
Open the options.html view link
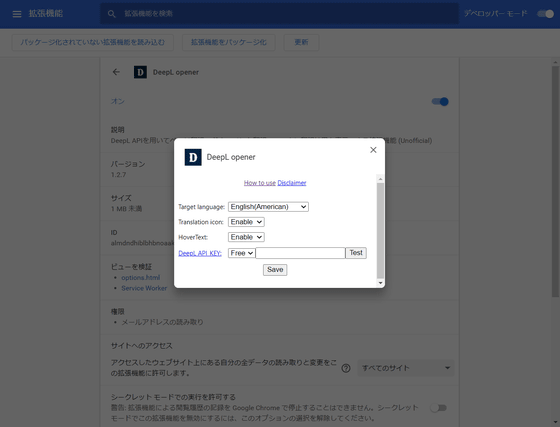tap(140, 278)
